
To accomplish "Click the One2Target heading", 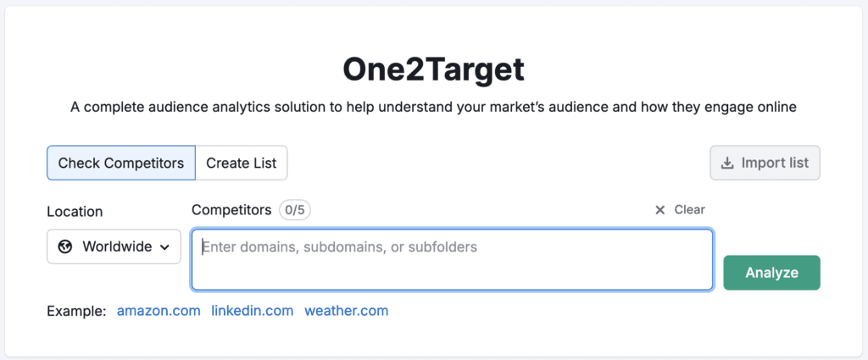I will click(433, 69).
